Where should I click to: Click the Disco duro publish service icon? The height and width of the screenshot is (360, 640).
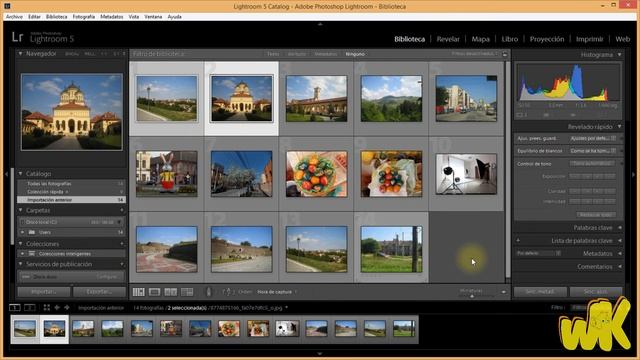pyautogui.click(x=26, y=277)
